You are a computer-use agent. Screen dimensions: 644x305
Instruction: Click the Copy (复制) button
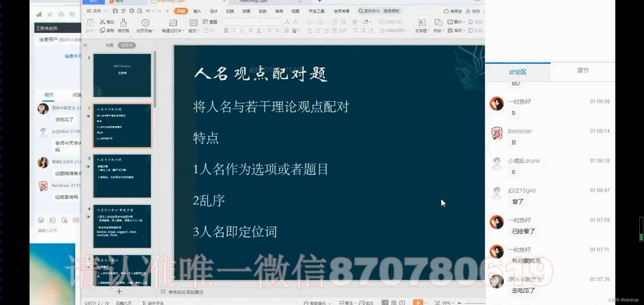pyautogui.click(x=107, y=30)
